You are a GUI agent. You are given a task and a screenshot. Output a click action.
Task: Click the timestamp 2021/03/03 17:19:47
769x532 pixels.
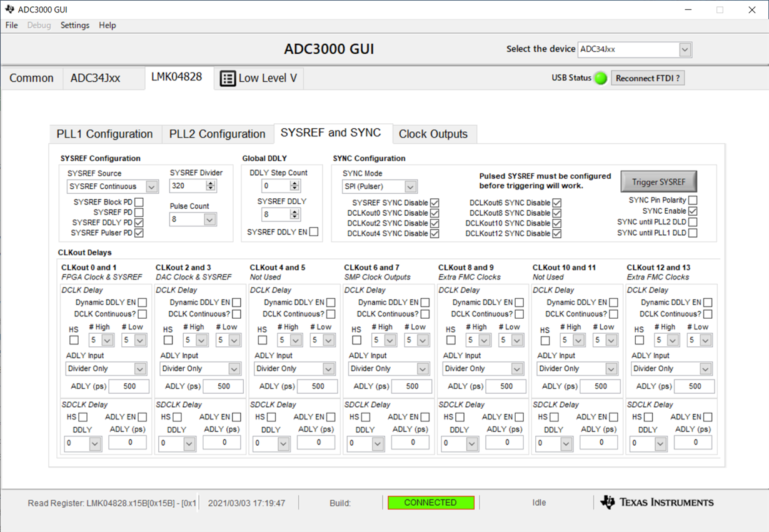(246, 503)
